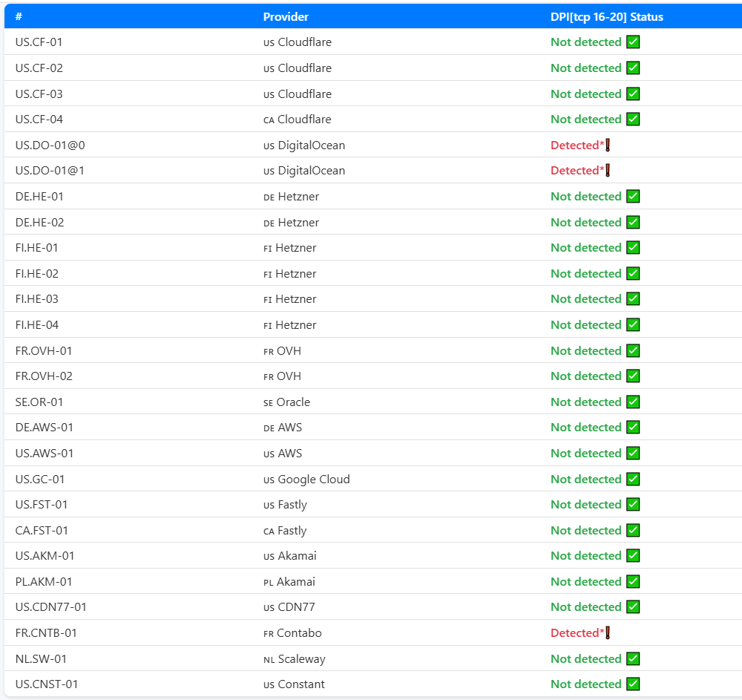Click 'Not detected' status in US.CF-02 row
The width and height of the screenshot is (742, 700).
tap(586, 68)
